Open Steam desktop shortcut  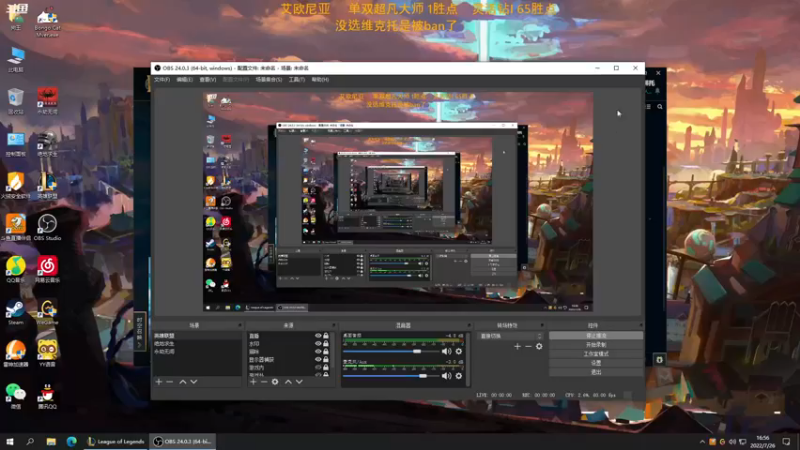click(15, 312)
